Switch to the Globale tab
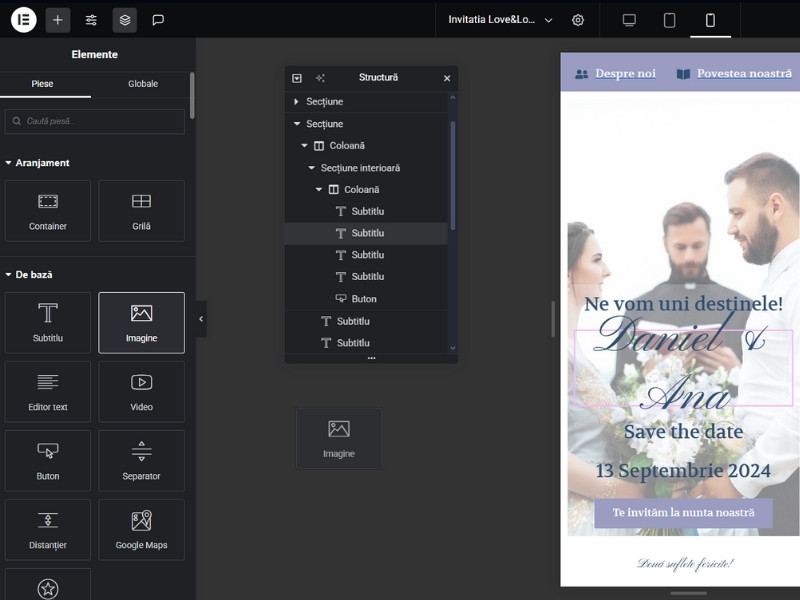 (x=142, y=84)
